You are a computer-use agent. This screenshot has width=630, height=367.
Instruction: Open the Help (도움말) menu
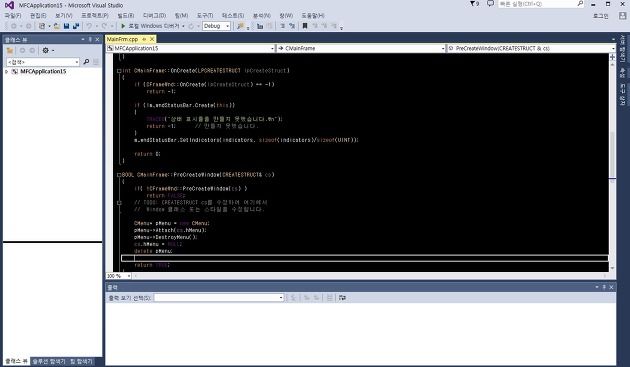point(313,16)
